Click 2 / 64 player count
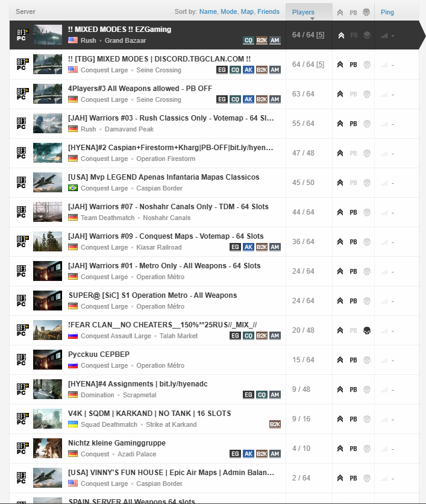 (x=301, y=478)
